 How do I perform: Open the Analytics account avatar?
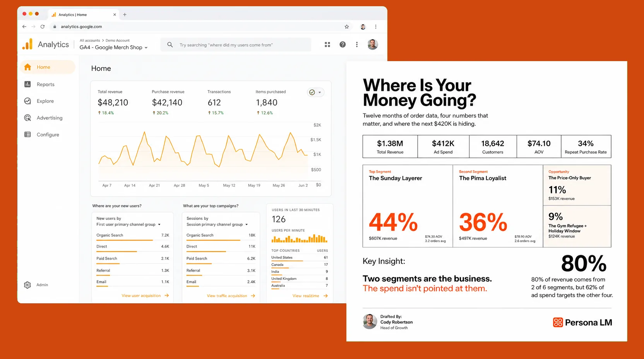tap(373, 44)
